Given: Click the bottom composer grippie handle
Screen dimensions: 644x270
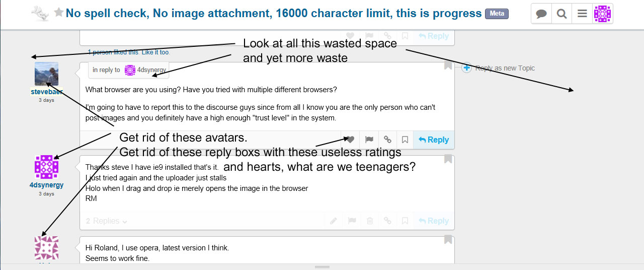Looking at the screenshot, I should (x=322, y=266).
